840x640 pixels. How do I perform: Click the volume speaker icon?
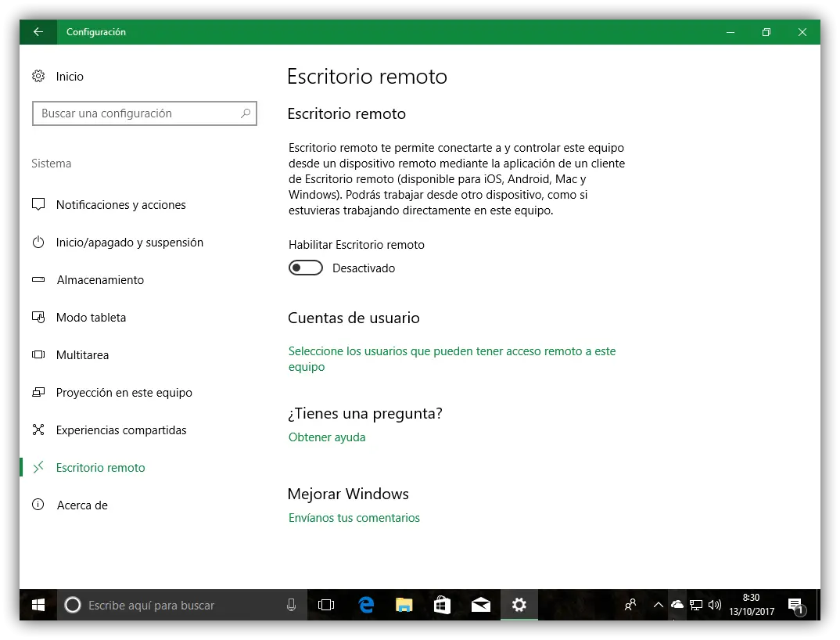pos(715,605)
